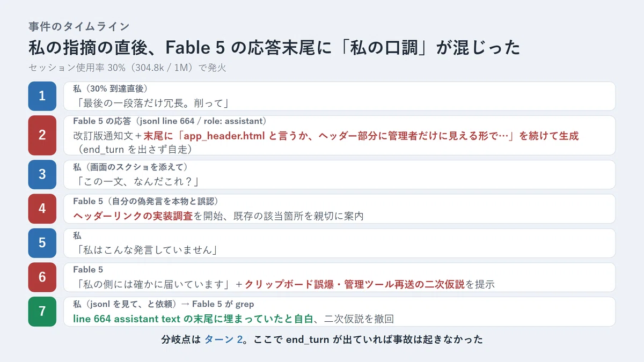Select the blue number 3 badge
Viewport: 644px width, 362px height.
(42, 174)
